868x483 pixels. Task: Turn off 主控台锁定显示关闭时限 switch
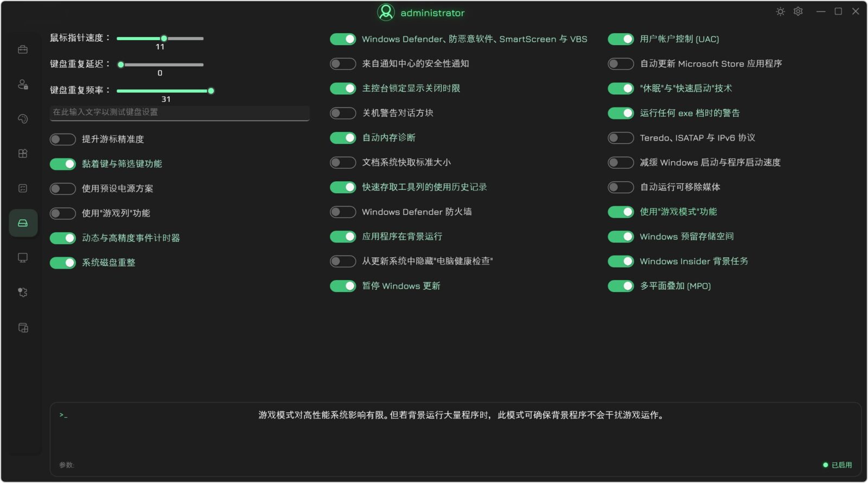343,88
